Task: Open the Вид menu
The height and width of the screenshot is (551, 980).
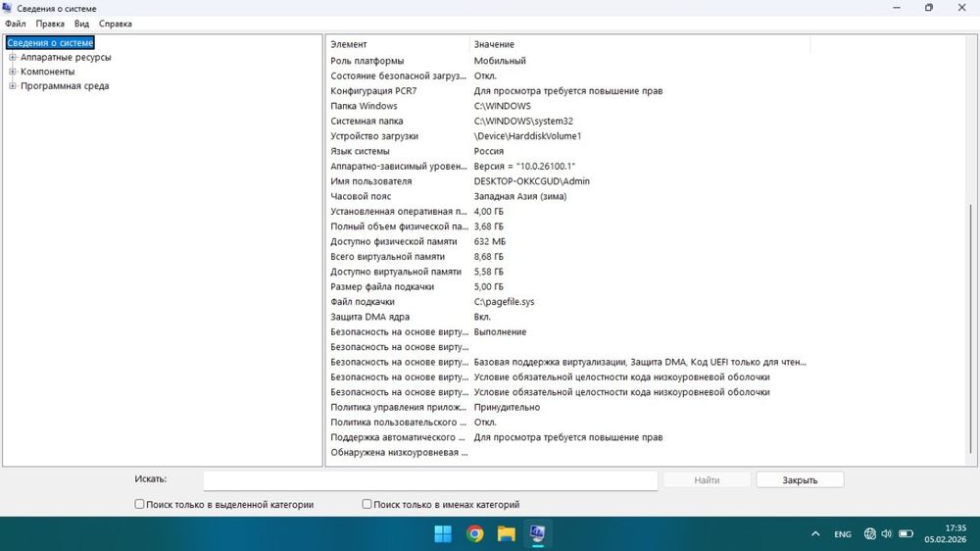Action: 82,24
